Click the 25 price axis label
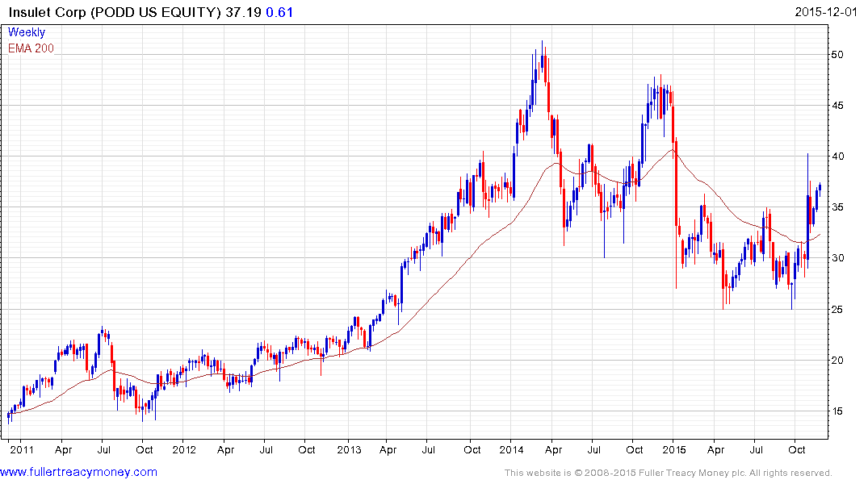Screen dimensions: 868x484 point(837,309)
